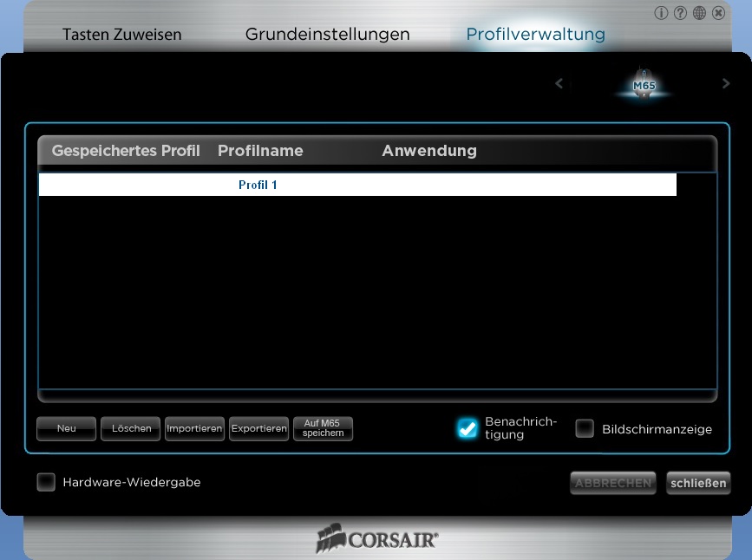Click the ABBRECHEN button
Screen dimensions: 752x560
coord(613,483)
